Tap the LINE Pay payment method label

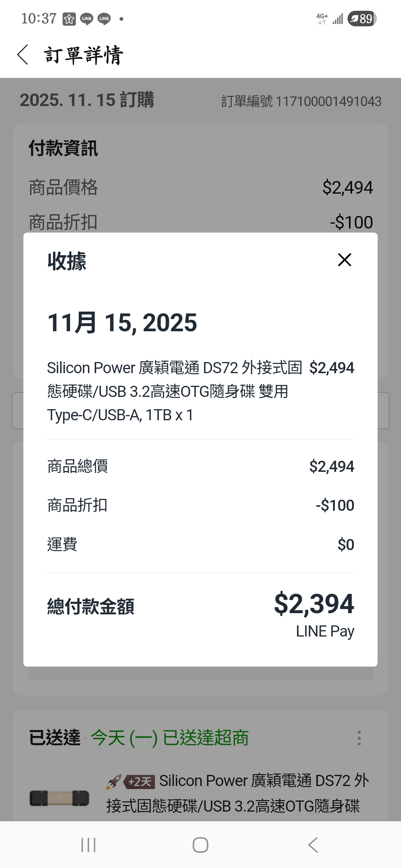click(325, 631)
